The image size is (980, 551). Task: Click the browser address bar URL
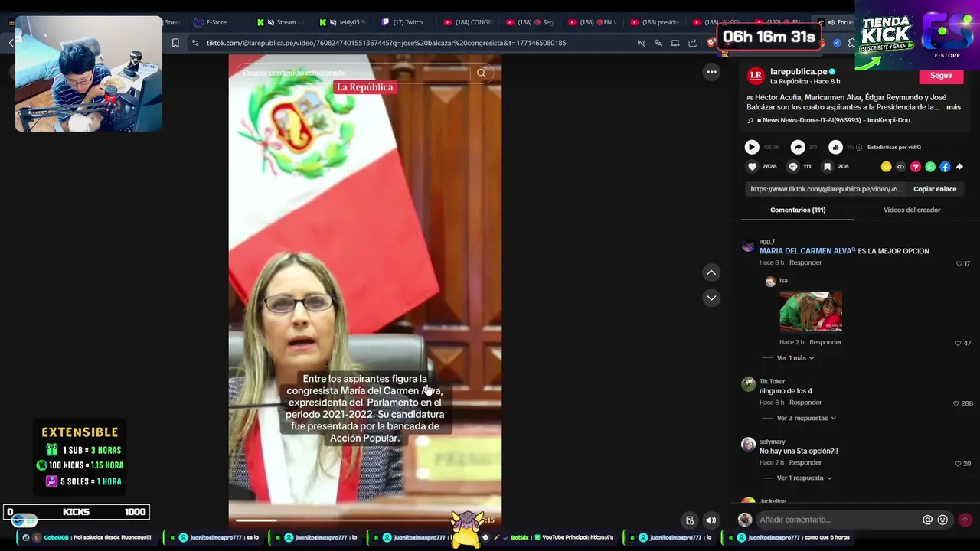[x=386, y=43]
